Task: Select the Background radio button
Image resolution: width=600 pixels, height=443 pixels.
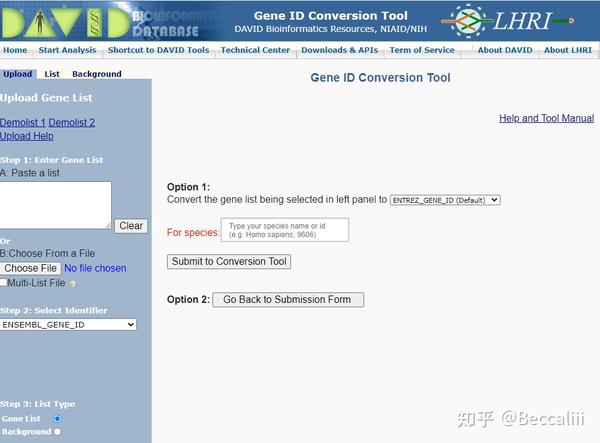Action: click(x=57, y=432)
